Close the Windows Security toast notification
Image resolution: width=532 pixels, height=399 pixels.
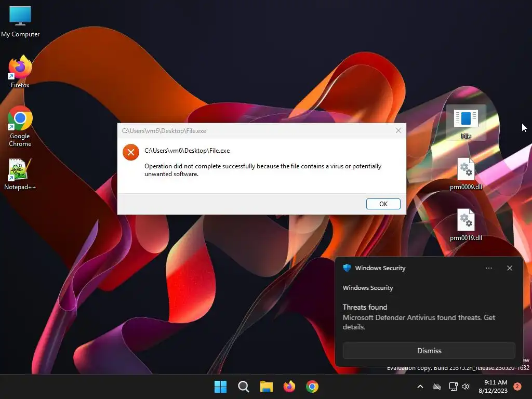[x=509, y=268]
